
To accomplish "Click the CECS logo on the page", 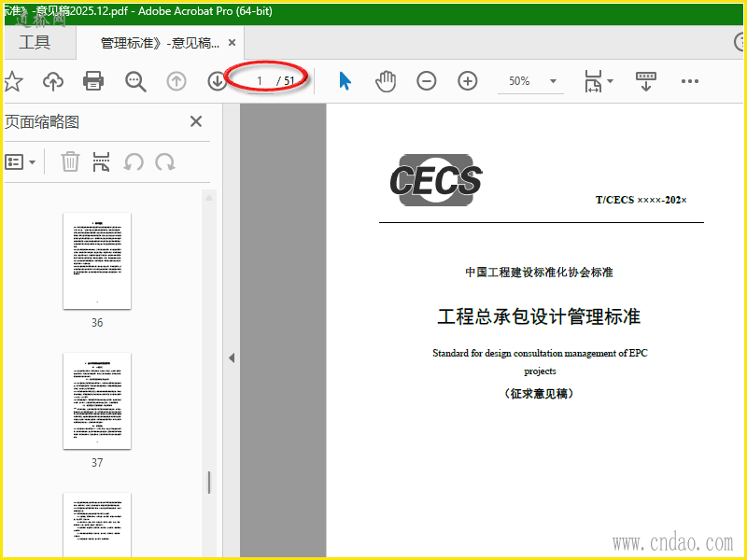I will pyautogui.click(x=436, y=180).
